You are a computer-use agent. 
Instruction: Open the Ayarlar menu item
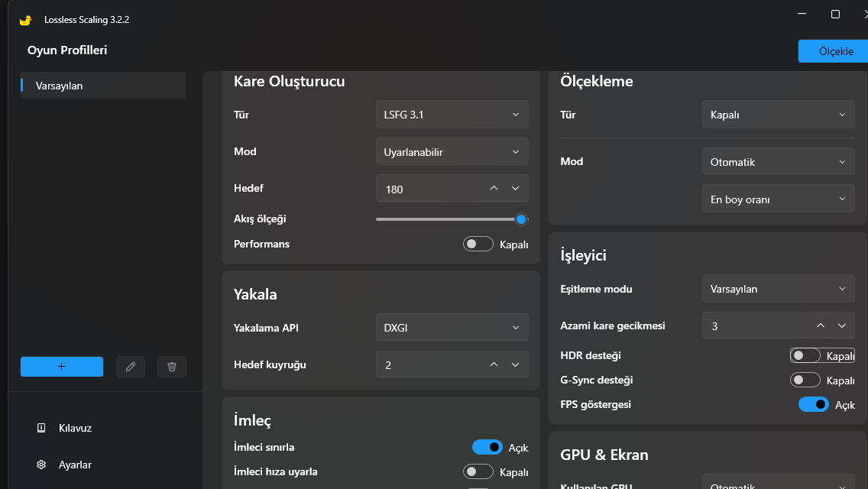pos(76,465)
